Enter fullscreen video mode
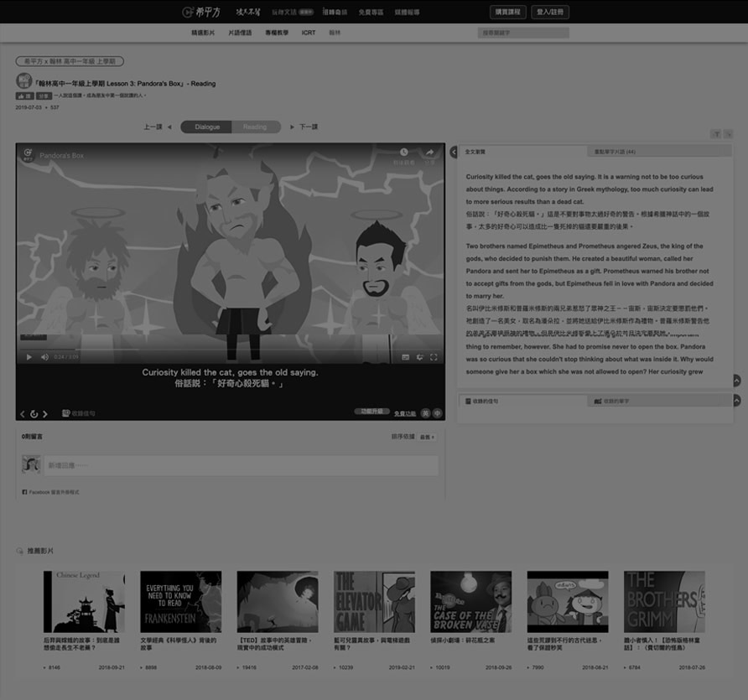Image resolution: width=748 pixels, height=700 pixels. tap(434, 357)
